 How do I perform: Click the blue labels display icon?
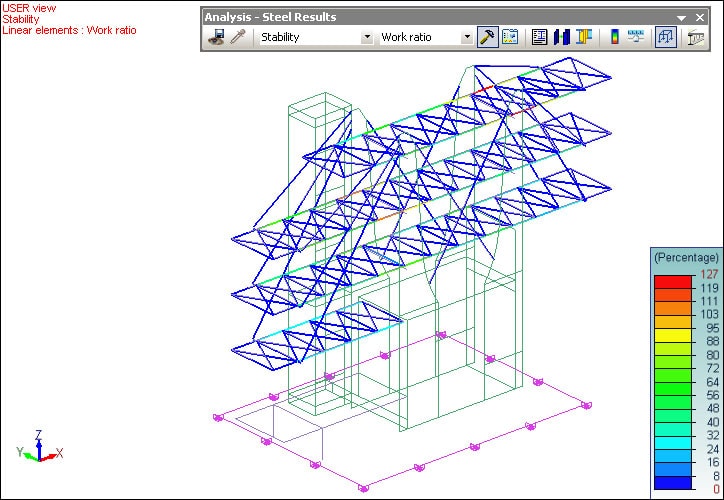point(636,37)
